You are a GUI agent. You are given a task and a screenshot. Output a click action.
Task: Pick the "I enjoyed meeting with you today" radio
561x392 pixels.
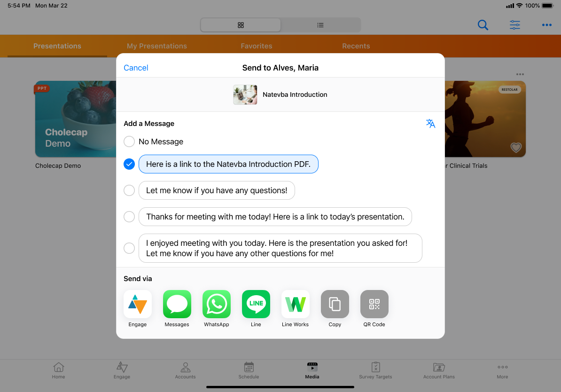click(x=129, y=248)
